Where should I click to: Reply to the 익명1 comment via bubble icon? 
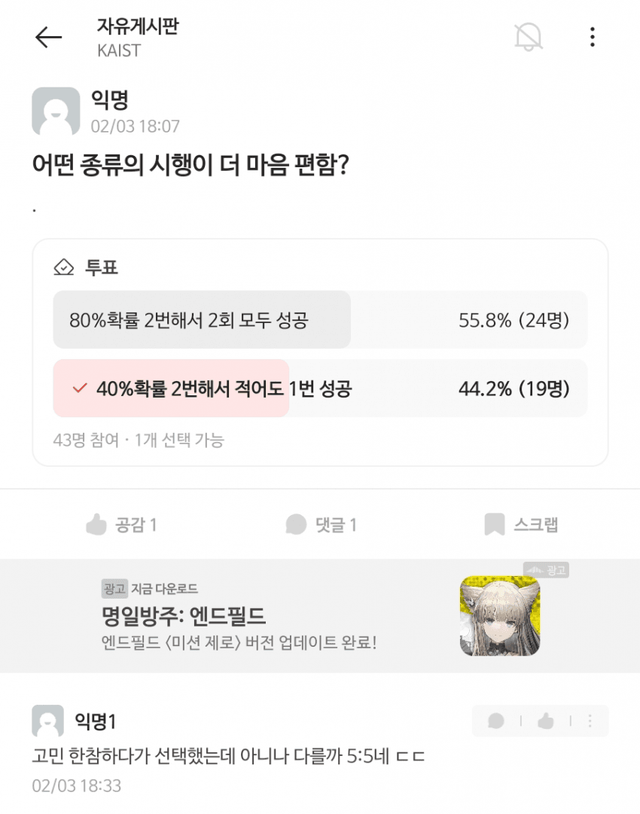496,721
